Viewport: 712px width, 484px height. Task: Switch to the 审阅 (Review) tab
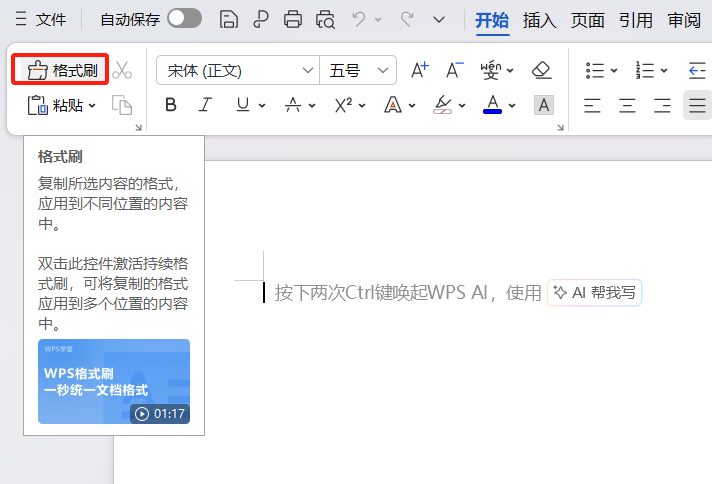tap(684, 20)
